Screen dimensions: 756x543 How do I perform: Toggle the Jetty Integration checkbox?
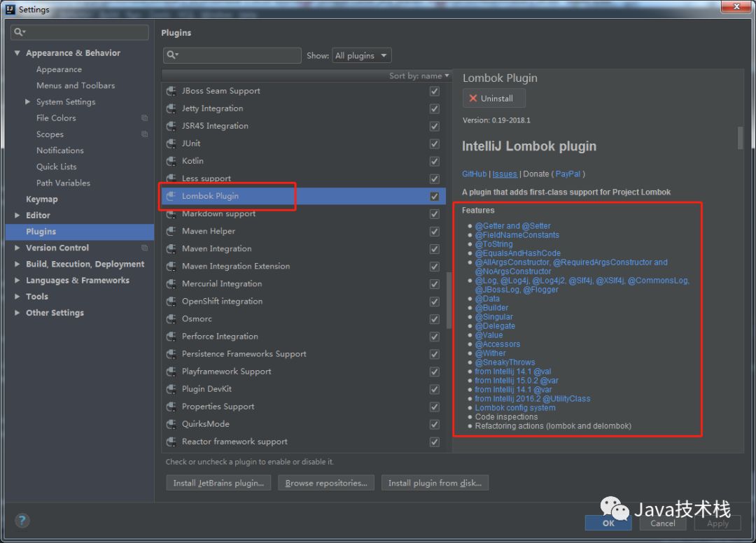point(435,109)
